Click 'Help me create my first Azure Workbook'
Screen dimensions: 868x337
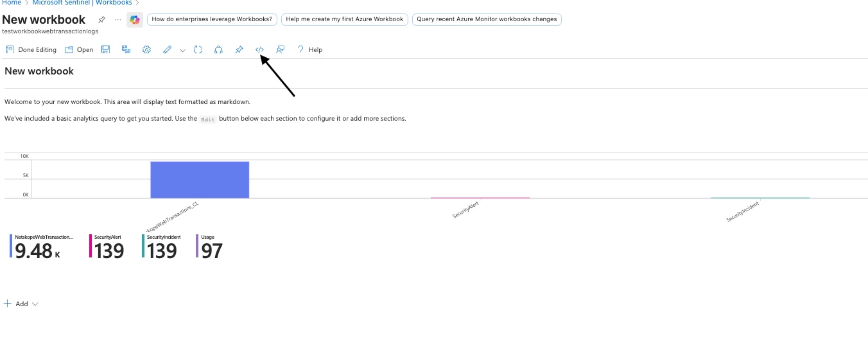(345, 19)
